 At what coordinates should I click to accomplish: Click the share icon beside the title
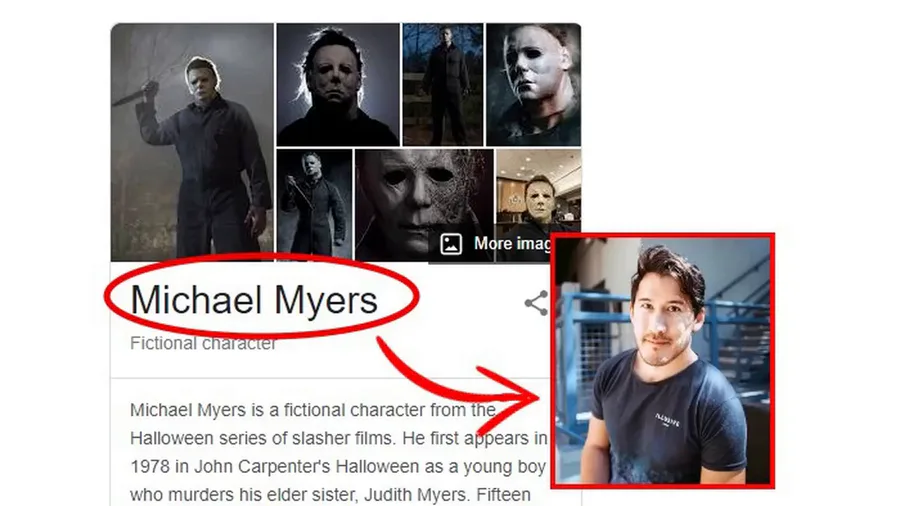(x=536, y=303)
